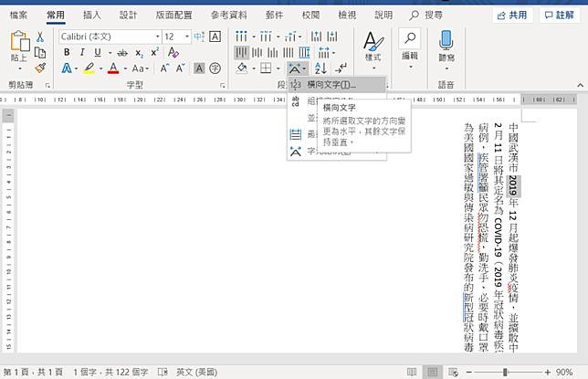Click the Sort A-Z icon

point(321,68)
